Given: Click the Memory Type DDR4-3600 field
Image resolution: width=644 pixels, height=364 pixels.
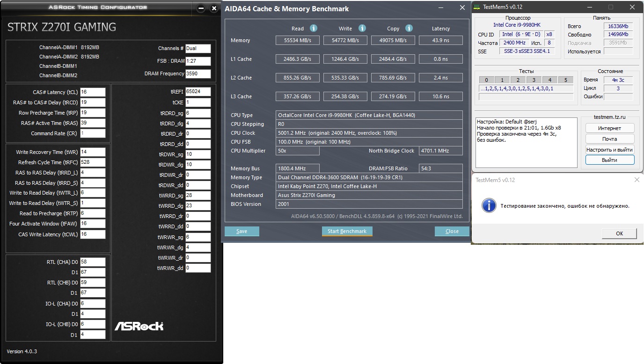Looking at the screenshot, I should pos(369,177).
